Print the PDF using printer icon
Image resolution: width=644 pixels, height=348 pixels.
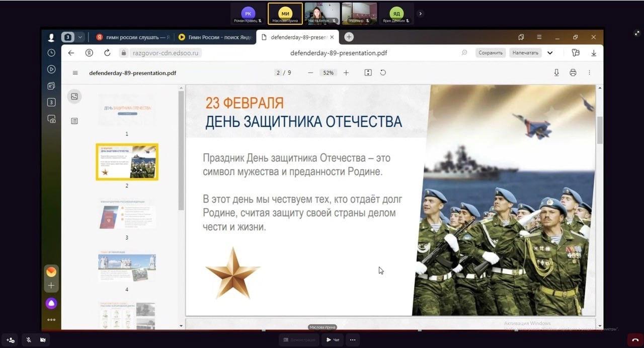tap(573, 73)
